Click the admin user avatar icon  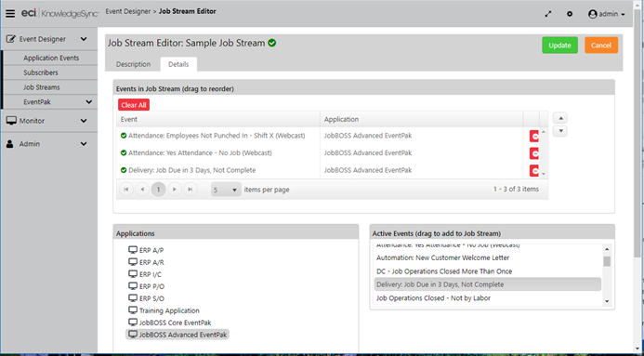(592, 14)
